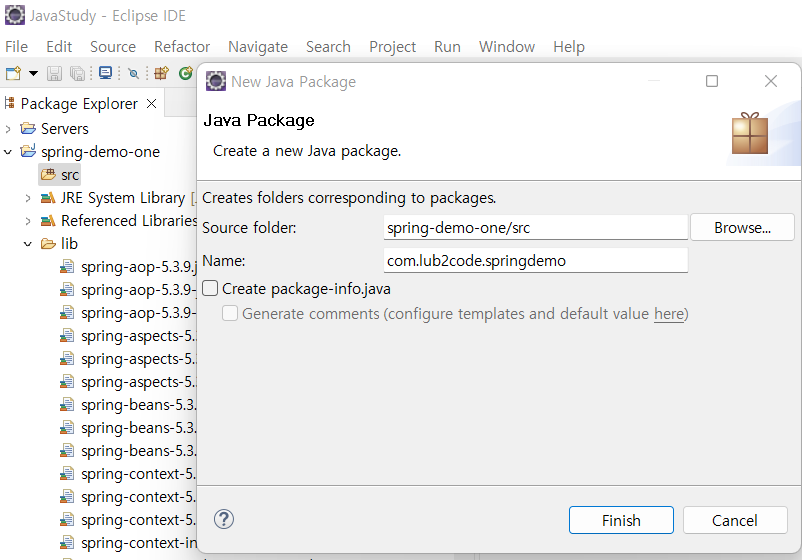Select the src source folder
Viewport: 802px width, 560px height.
[x=60, y=175]
